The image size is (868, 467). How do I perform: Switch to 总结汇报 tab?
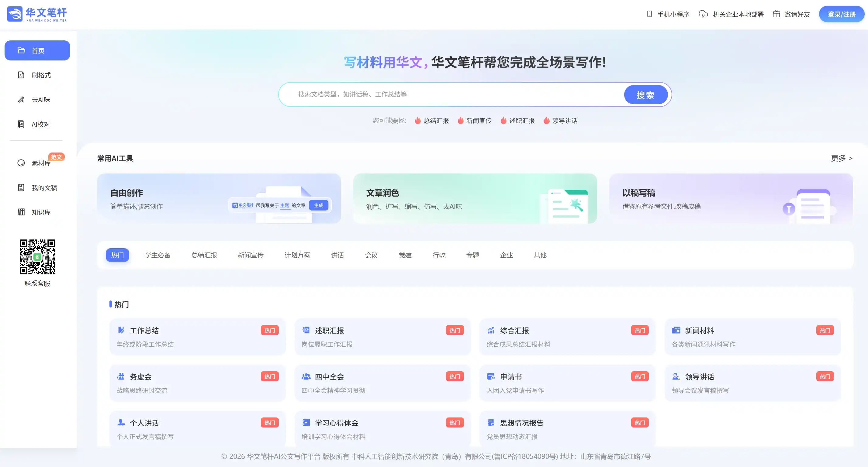pyautogui.click(x=204, y=255)
